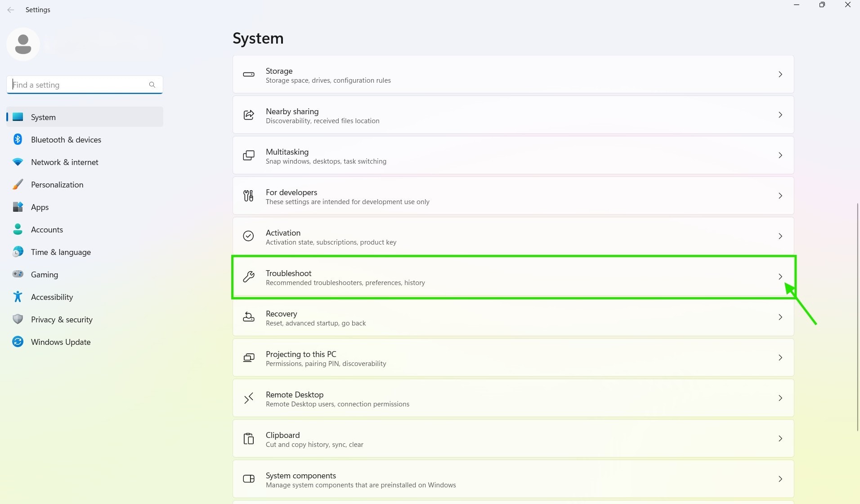Select System in the sidebar
This screenshot has height=504, width=860.
pyautogui.click(x=85, y=117)
